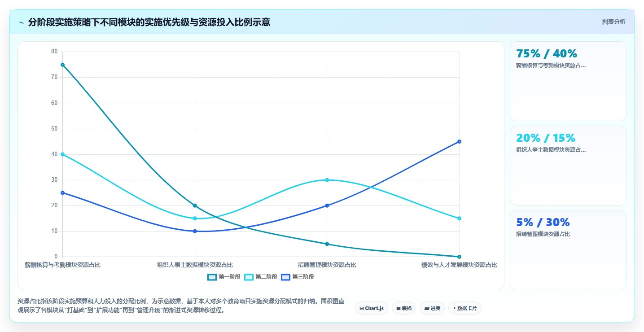644x332 pixels.
Task: Click the 绩效与人才发展模块资源占比 axis label
Action: point(459,265)
